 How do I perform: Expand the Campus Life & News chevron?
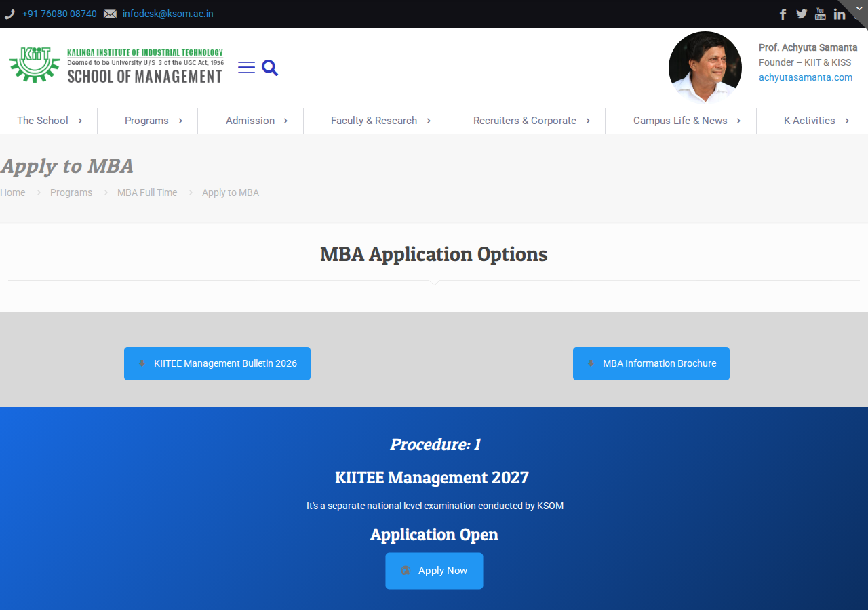click(x=738, y=121)
